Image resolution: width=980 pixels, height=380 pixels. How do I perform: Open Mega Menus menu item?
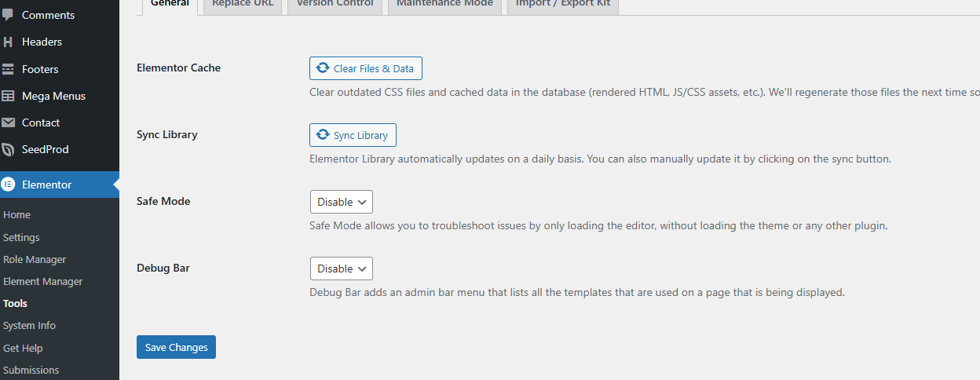[60, 96]
